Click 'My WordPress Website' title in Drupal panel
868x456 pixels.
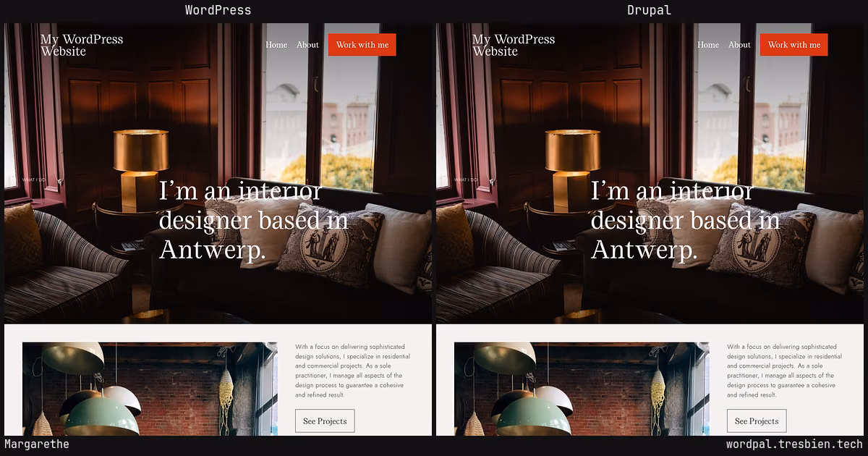(x=514, y=45)
